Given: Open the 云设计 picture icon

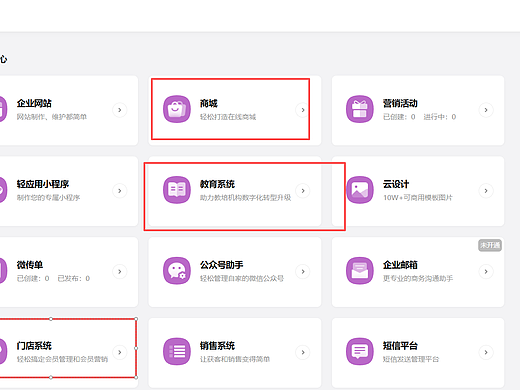Looking at the screenshot, I should coord(360,190).
